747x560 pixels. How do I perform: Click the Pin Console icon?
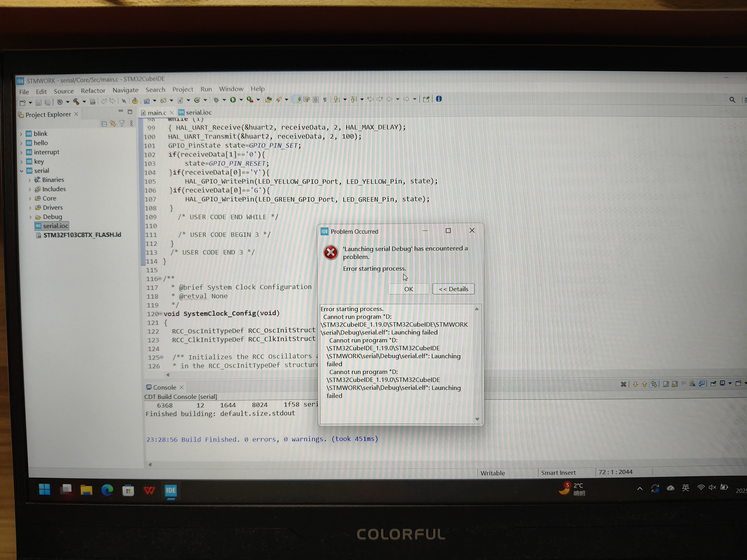[x=713, y=384]
